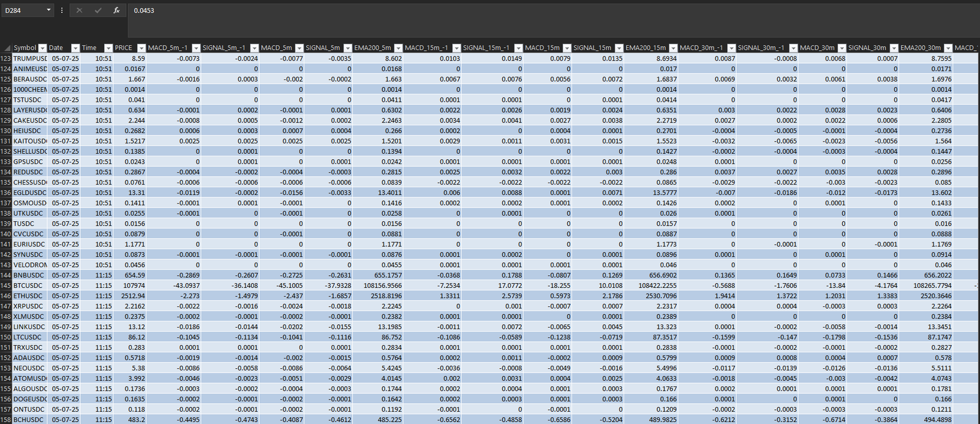Expand the EMA200_5m filter dropdown

[x=398, y=48]
